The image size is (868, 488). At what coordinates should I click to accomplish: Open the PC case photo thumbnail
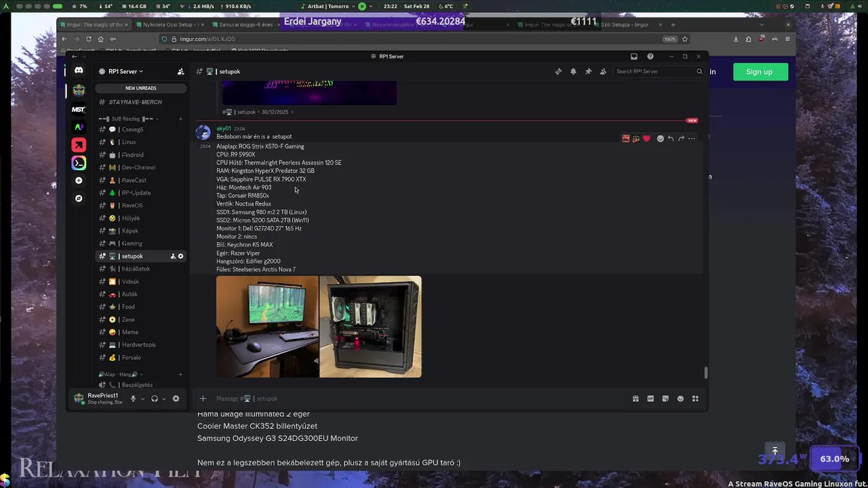click(x=370, y=327)
